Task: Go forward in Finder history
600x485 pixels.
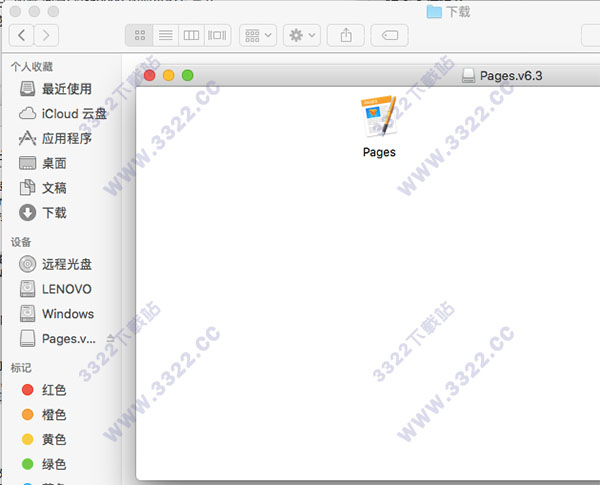Action: pyautogui.click(x=46, y=35)
